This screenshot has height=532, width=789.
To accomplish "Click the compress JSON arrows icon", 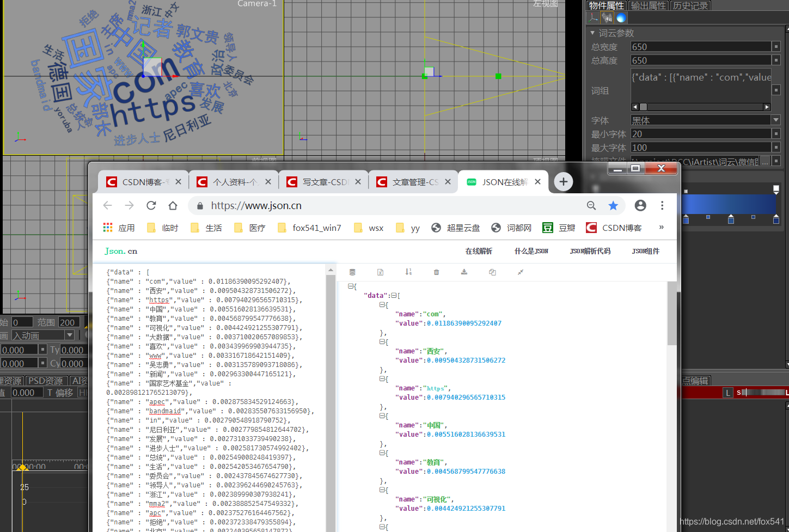I will pyautogui.click(x=521, y=272).
